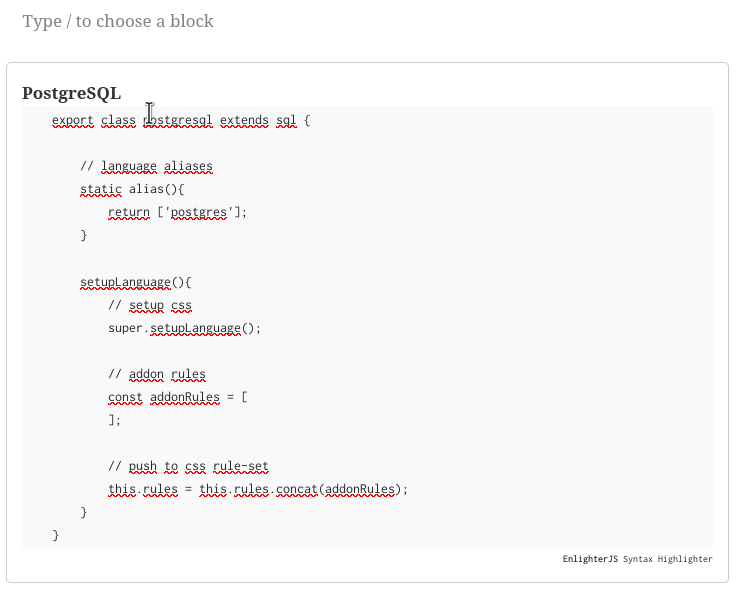754x591 pixels.
Task: Click the '// addon rules' comment
Action: coord(157,375)
